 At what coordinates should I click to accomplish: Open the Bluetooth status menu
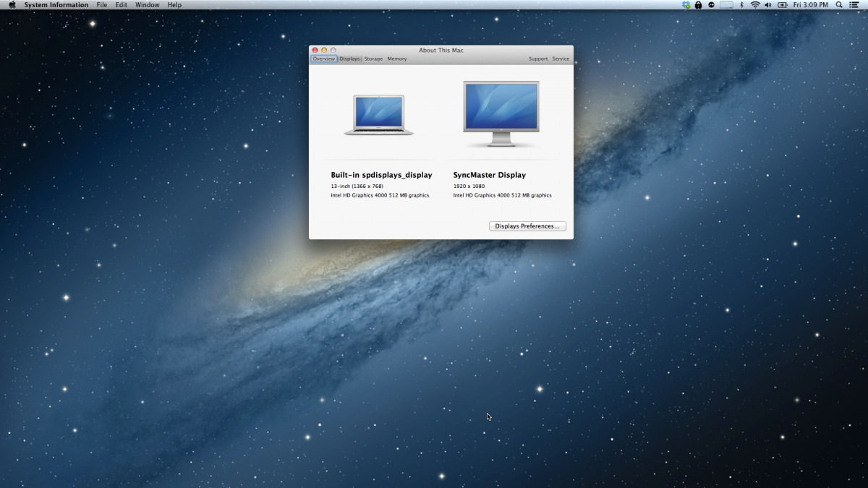(x=741, y=5)
